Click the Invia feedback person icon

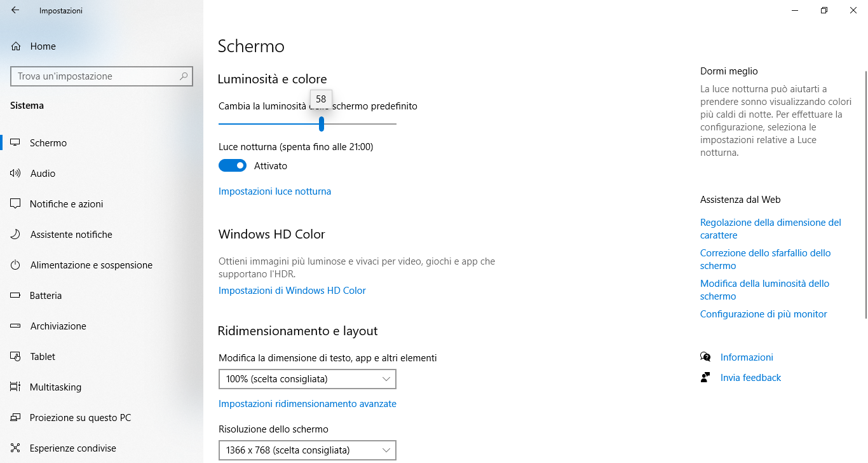coord(705,377)
